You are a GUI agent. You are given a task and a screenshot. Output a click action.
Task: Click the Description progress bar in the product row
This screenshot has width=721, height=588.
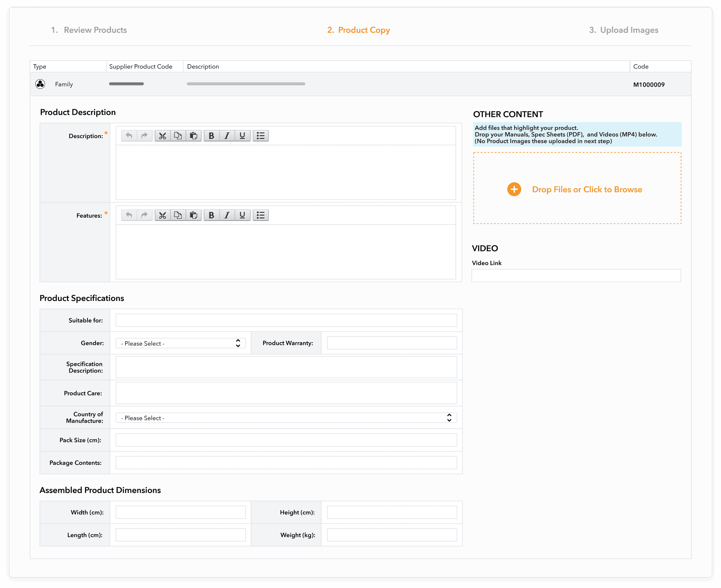click(246, 84)
